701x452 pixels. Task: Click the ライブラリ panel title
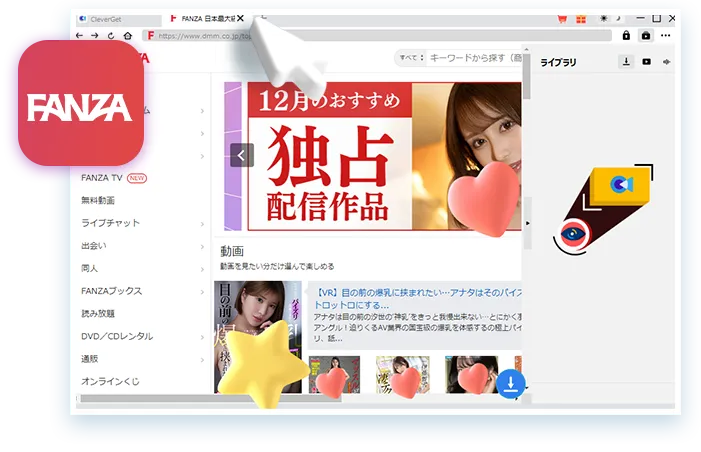point(558,62)
